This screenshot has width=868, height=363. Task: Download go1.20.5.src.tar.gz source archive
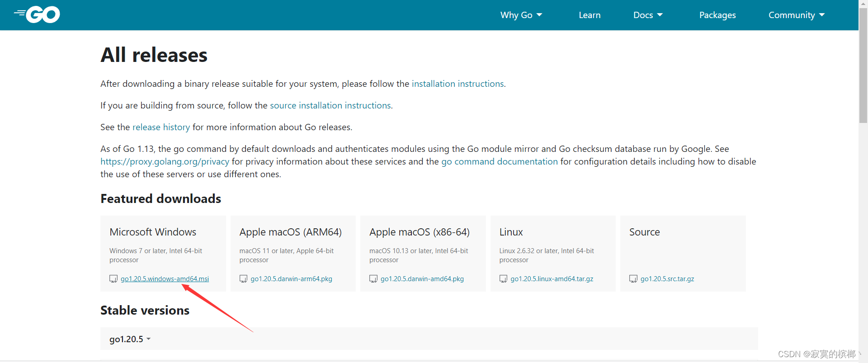(x=667, y=279)
